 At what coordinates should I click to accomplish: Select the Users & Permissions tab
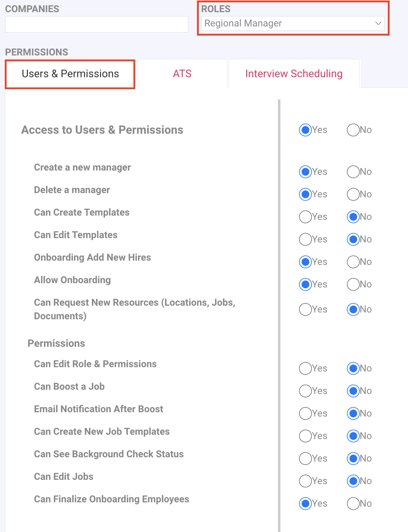(x=70, y=74)
